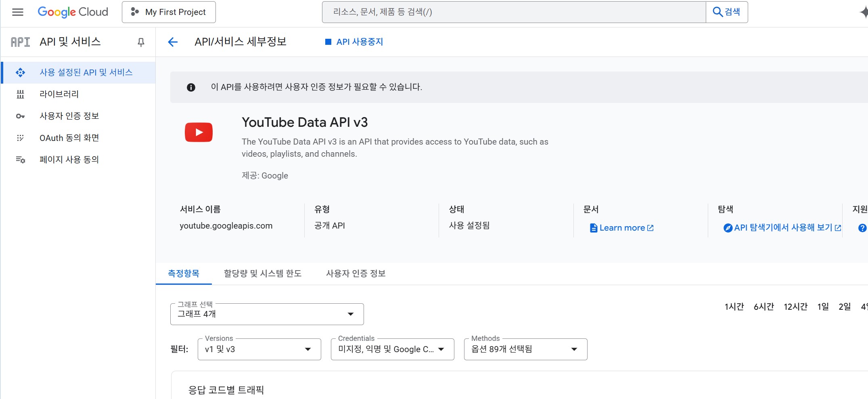Select 사용 설정된 API 및 서비스 menu item
This screenshot has width=868, height=399.
click(79, 73)
